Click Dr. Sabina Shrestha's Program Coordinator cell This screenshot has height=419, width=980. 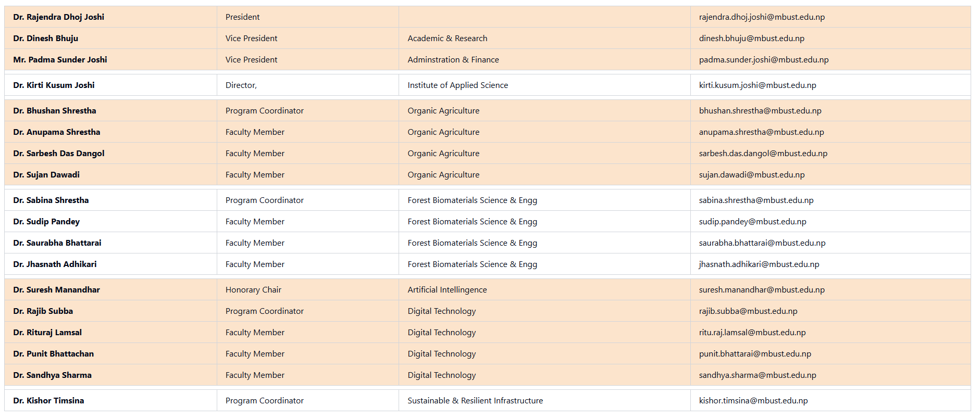[x=264, y=200]
